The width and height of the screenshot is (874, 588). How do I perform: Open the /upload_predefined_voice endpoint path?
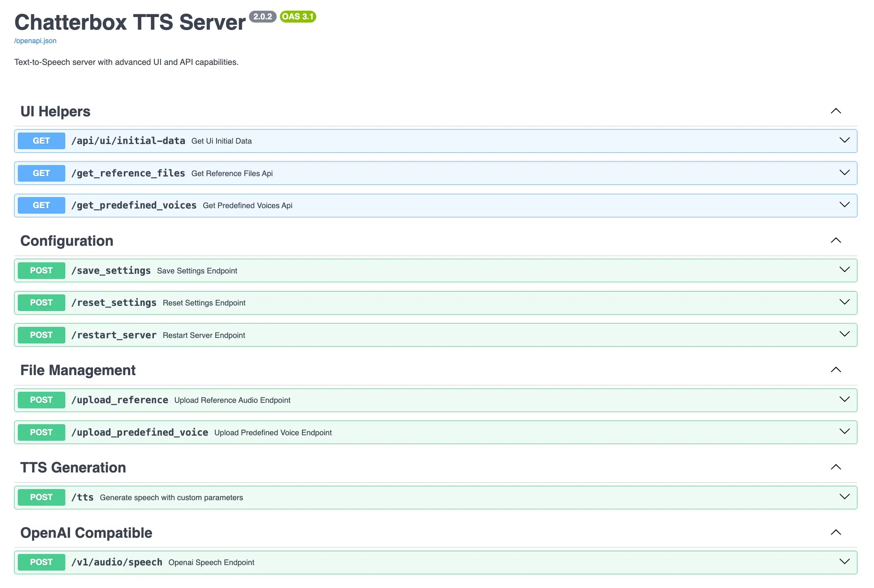click(x=139, y=432)
